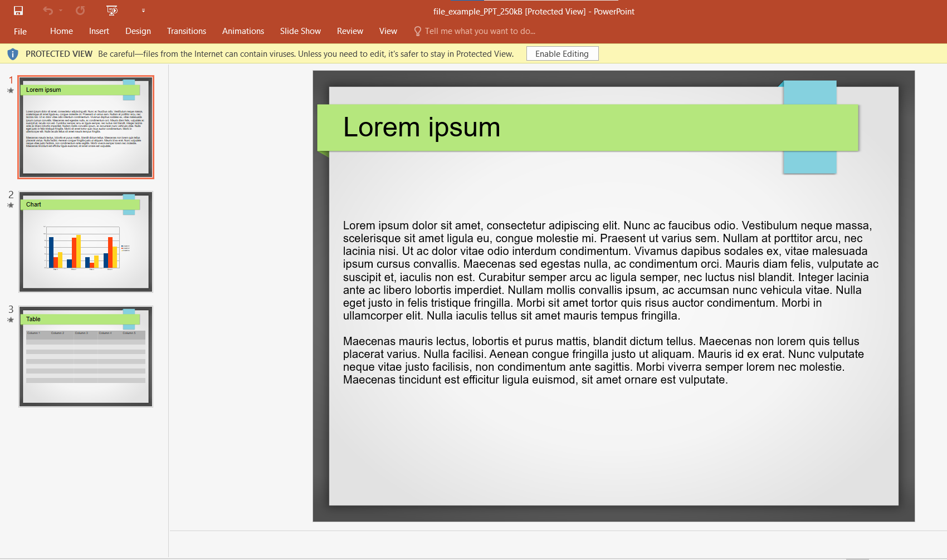This screenshot has width=947, height=560.
Task: Click the Lorem ipsum slide title
Action: point(422,127)
